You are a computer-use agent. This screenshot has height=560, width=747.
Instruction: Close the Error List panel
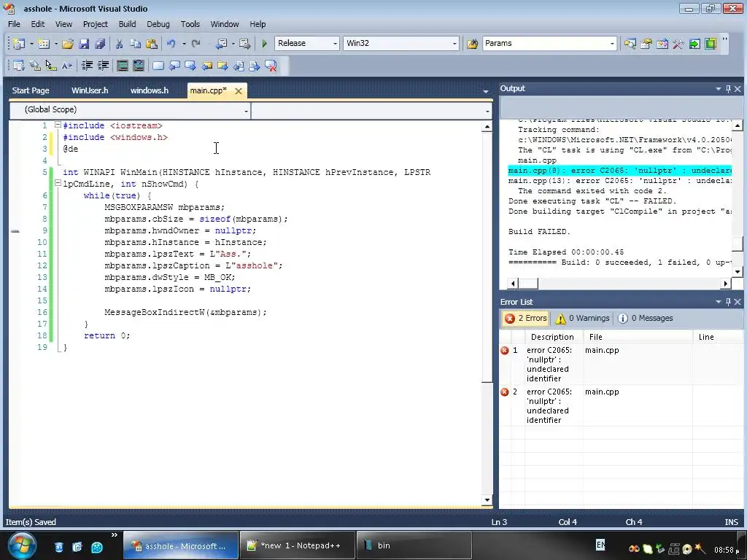click(x=738, y=302)
